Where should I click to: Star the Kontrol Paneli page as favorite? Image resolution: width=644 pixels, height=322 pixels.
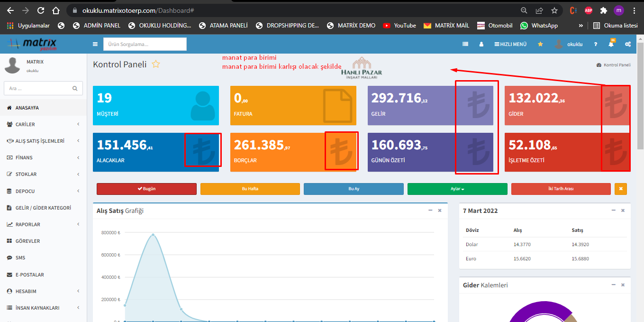coord(156,64)
